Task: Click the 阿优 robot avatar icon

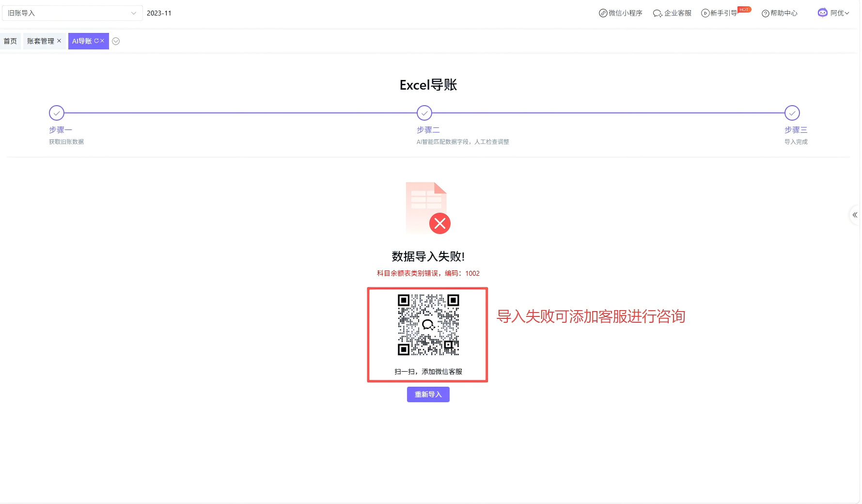Action: 822,13
